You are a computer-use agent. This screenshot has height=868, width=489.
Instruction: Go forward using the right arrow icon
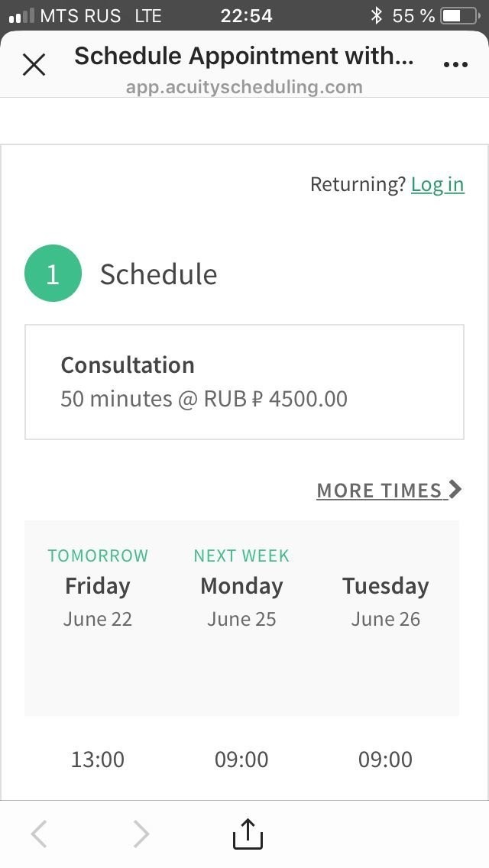tap(141, 834)
